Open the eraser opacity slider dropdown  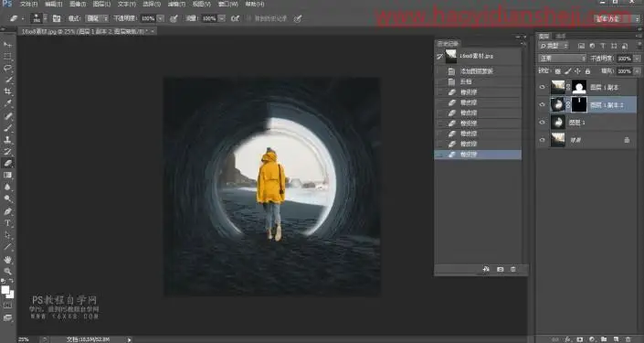161,18
